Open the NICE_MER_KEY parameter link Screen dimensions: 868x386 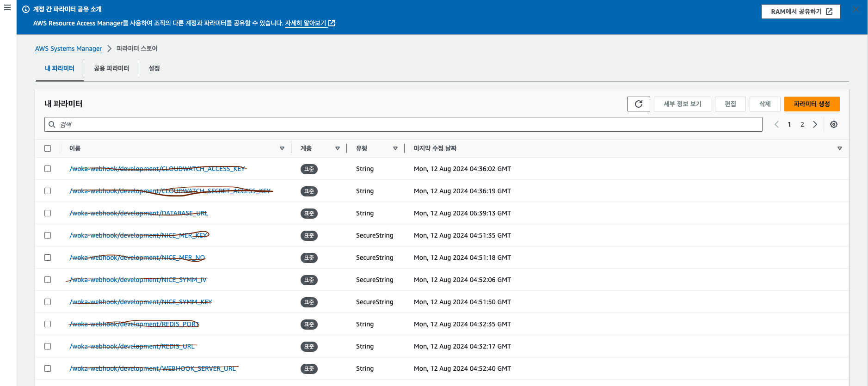pos(138,235)
